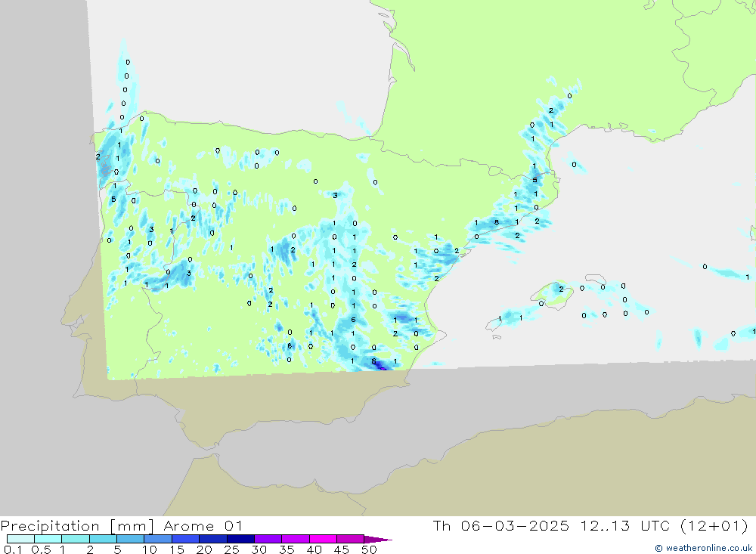The image size is (756, 554).
Task: Click the 40–45 mm magenta legend swatch
Action: coord(323,539)
